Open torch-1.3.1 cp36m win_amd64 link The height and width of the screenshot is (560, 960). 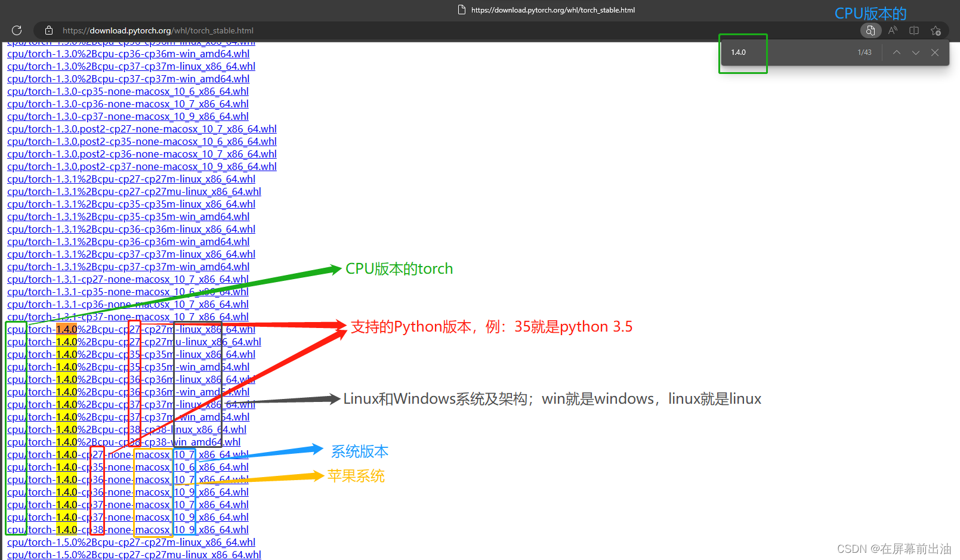[128, 242]
